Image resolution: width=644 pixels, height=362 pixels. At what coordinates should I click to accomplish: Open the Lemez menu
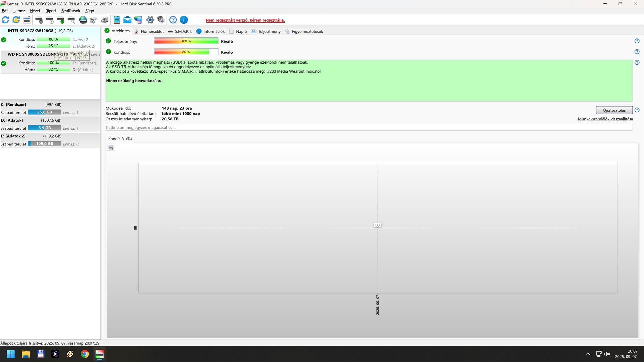click(x=19, y=11)
